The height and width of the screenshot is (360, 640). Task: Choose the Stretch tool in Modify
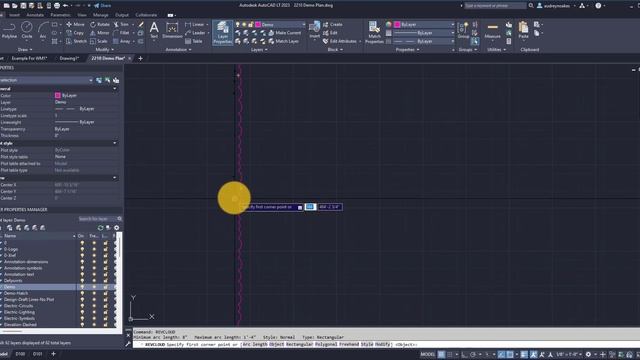[76, 41]
